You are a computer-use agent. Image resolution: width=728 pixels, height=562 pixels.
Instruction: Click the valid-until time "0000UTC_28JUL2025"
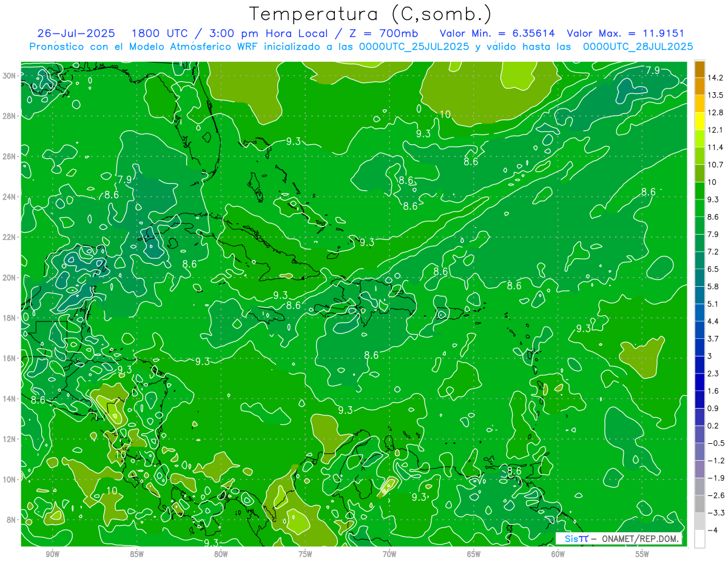click(638, 46)
